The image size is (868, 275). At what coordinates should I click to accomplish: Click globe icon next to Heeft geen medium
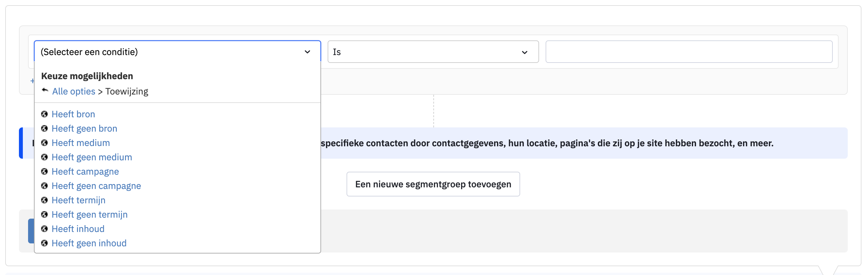44,157
